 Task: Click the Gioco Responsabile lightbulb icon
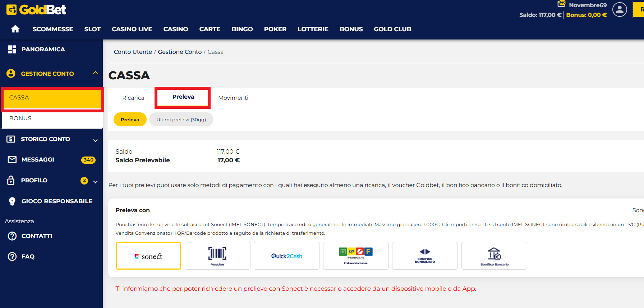coord(12,201)
